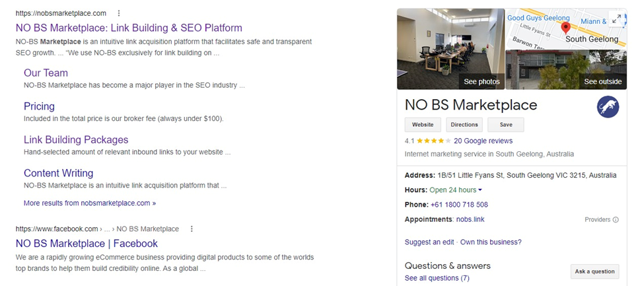This screenshot has height=286, width=644.
Task: Open the Link Building Packages sitelink
Action: (76, 139)
